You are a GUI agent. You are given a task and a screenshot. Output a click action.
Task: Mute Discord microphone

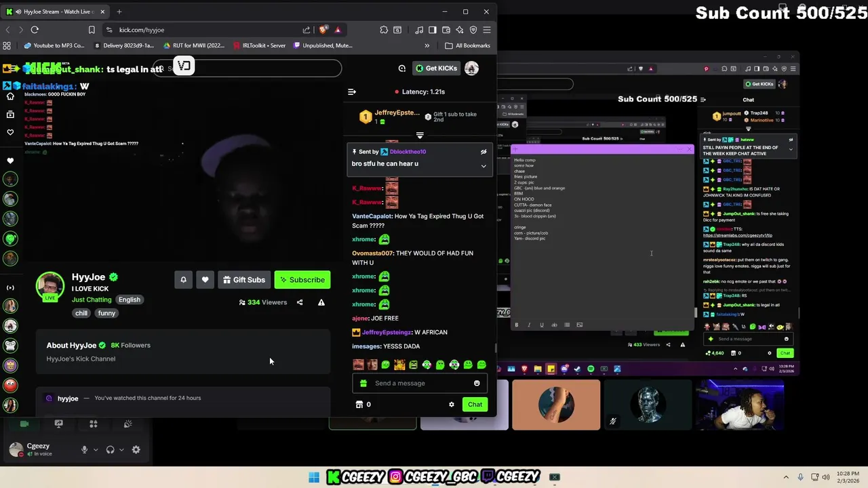point(85,449)
